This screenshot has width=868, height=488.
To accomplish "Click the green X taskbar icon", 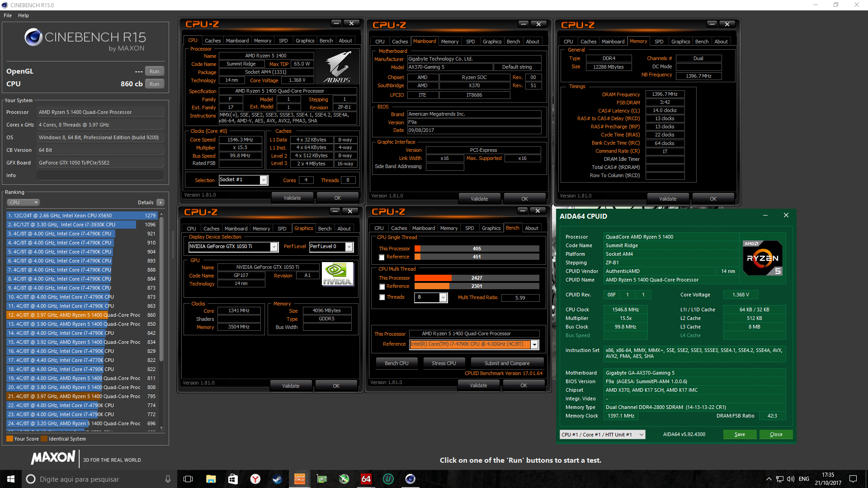I will 344,479.
